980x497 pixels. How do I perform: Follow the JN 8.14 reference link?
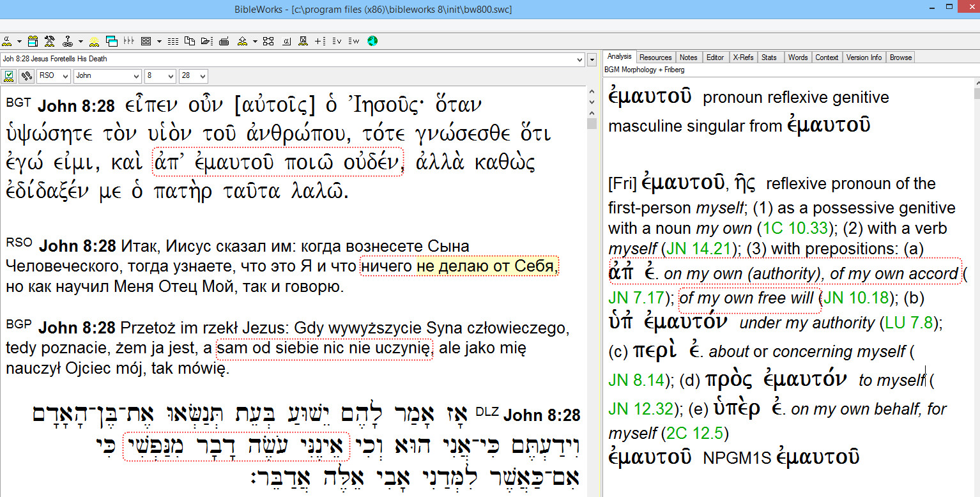(637, 380)
